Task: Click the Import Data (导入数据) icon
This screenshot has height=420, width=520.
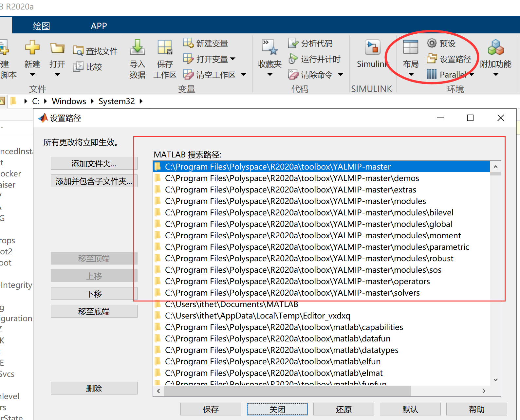Action: point(138,47)
